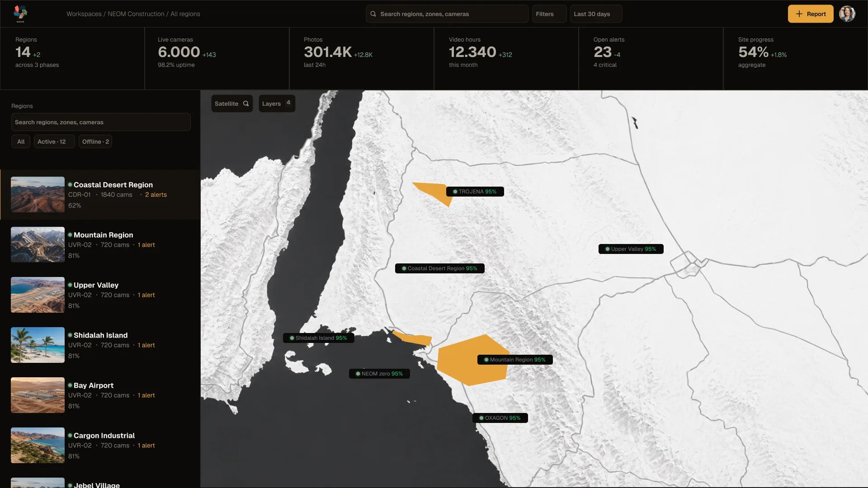868x488 pixels.
Task: Navigate to NEOM Construction breadcrumb
Action: [x=136, y=14]
